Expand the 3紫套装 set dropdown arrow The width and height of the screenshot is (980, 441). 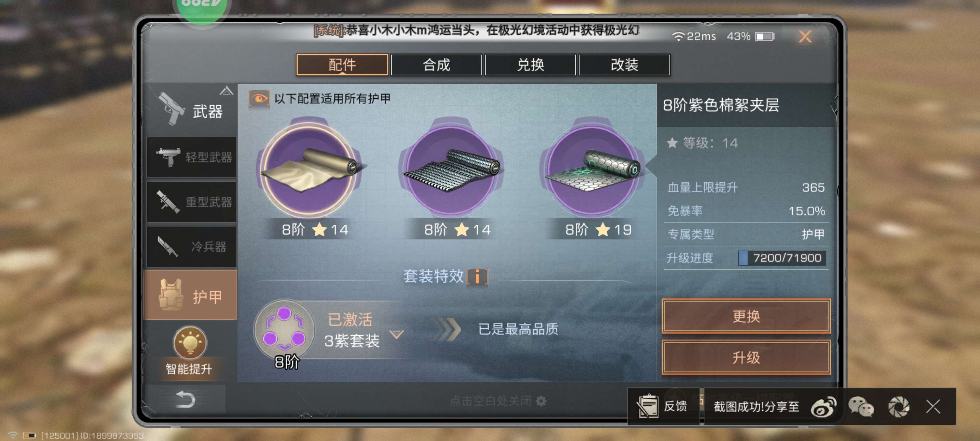pyautogui.click(x=397, y=335)
